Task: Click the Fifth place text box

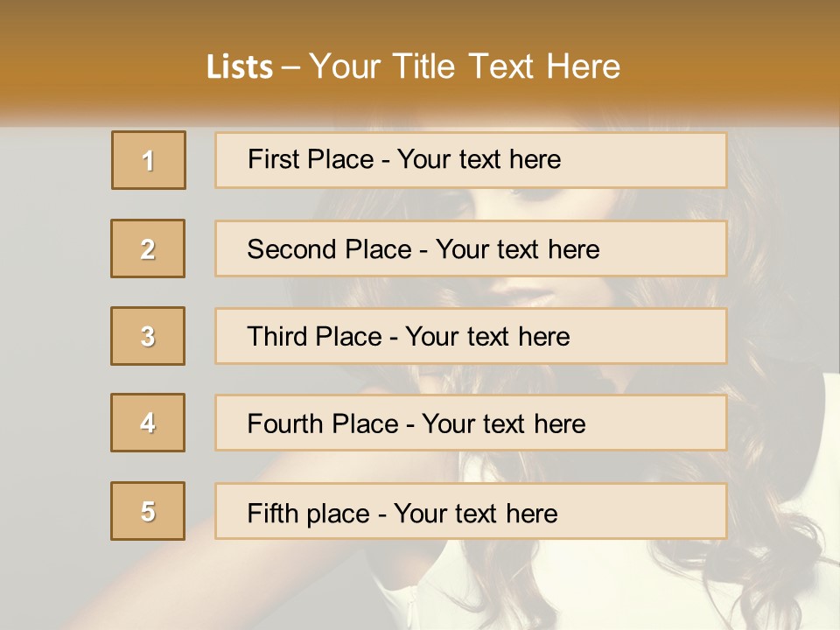Action: (471, 512)
